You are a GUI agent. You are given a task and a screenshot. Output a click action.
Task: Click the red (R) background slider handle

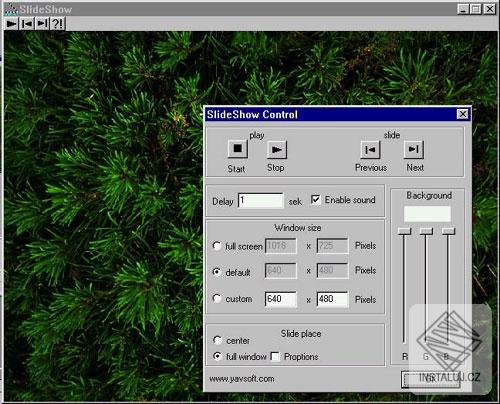pyautogui.click(x=404, y=231)
